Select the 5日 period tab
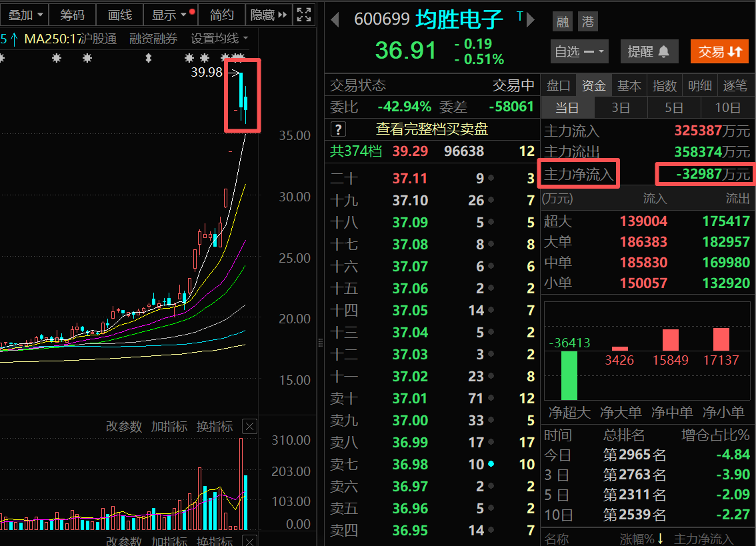 tap(674, 107)
